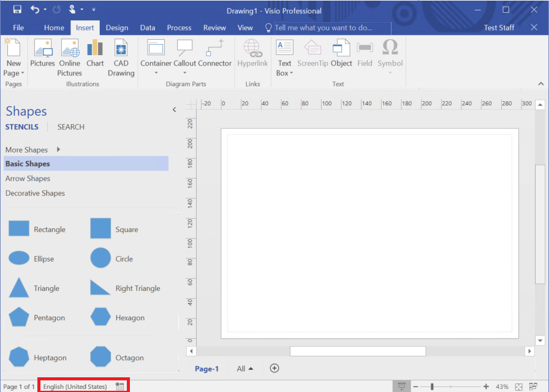Pick the Square shape
Image resolution: width=549 pixels, height=392 pixels.
point(114,229)
